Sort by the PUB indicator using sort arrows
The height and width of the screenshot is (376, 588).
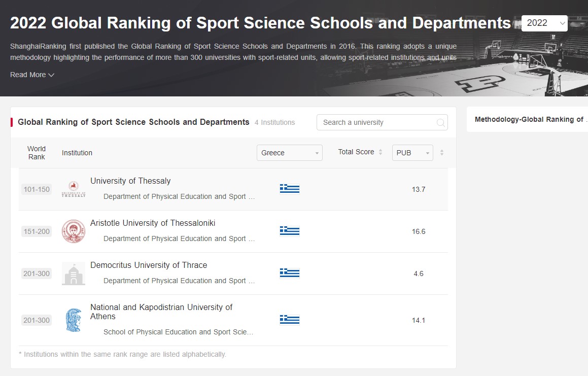pyautogui.click(x=442, y=152)
